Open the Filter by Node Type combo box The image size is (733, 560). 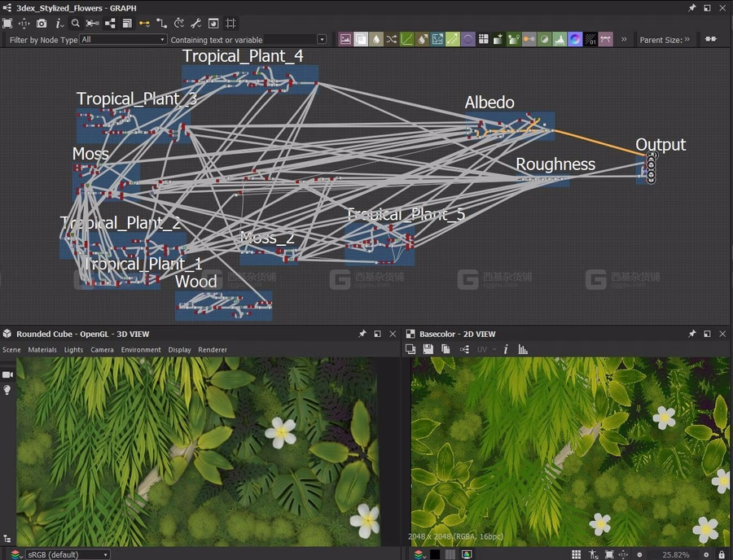[x=123, y=40]
